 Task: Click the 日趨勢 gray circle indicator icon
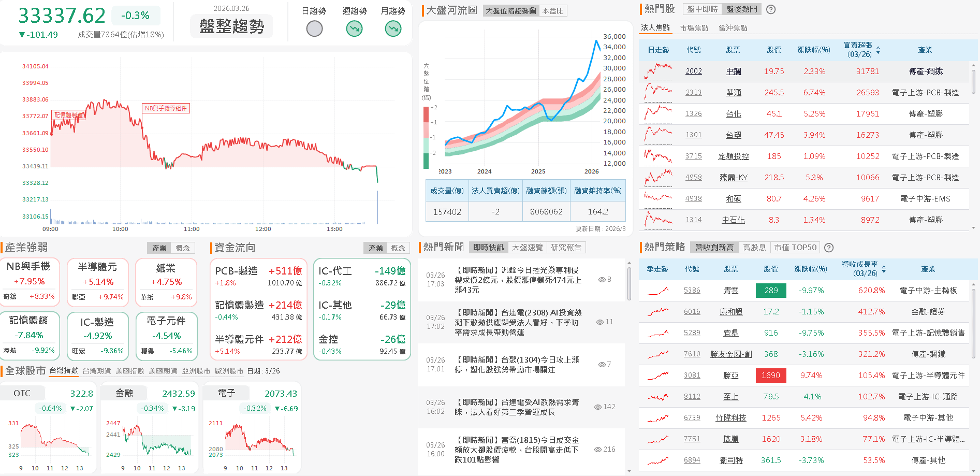(314, 28)
